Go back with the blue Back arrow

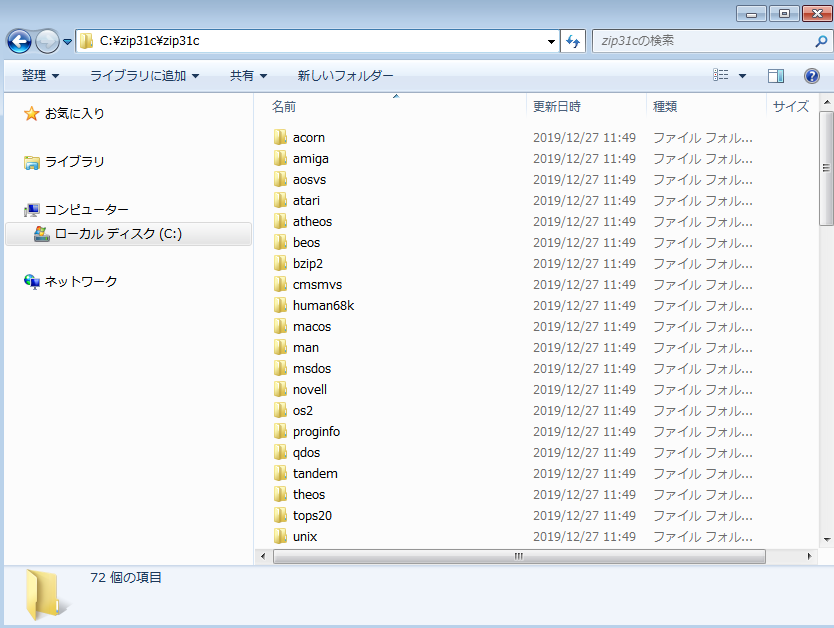19,41
